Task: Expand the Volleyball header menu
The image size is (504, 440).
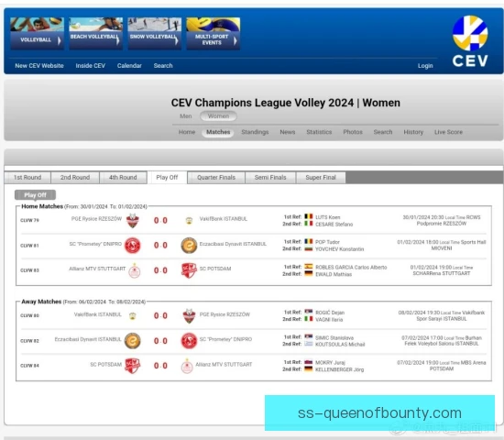Action: [37, 33]
